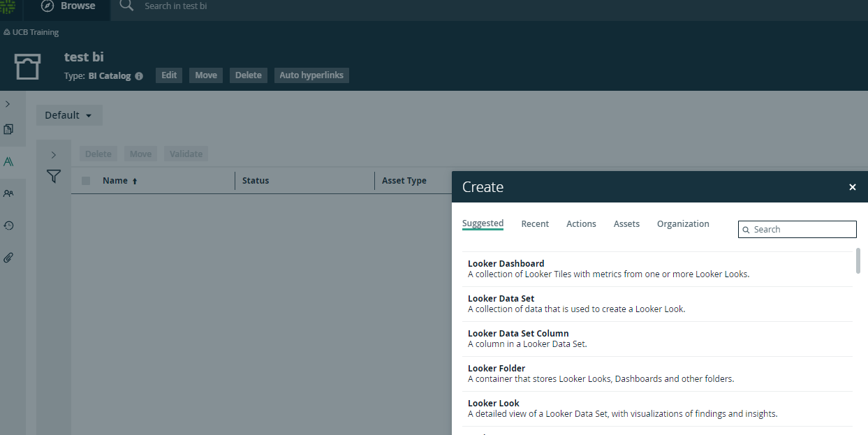The height and width of the screenshot is (435, 868).
Task: Select Looker Dashboard from suggestions
Action: coord(657,269)
